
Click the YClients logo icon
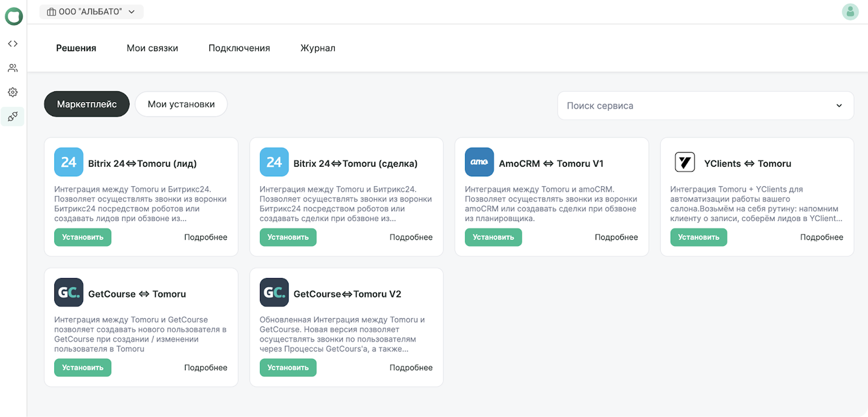[x=685, y=162]
